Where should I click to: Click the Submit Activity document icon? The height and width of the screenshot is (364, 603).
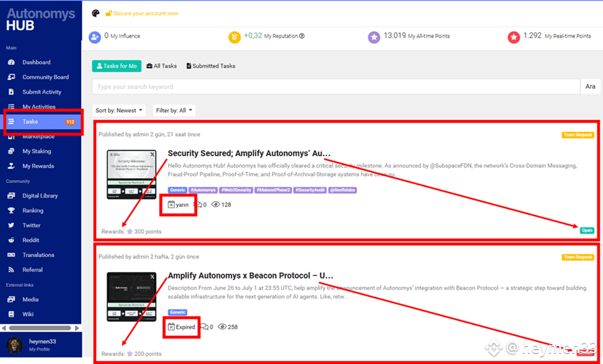pos(11,92)
